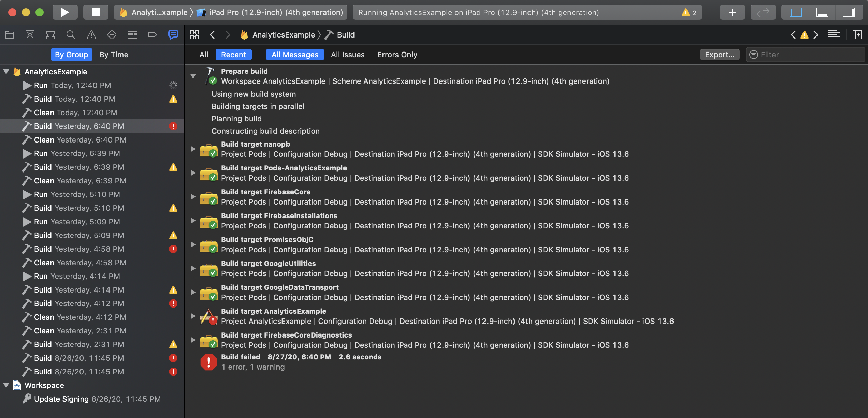
Task: Expand the Build target nanopb disclosure triangle
Action: (193, 149)
